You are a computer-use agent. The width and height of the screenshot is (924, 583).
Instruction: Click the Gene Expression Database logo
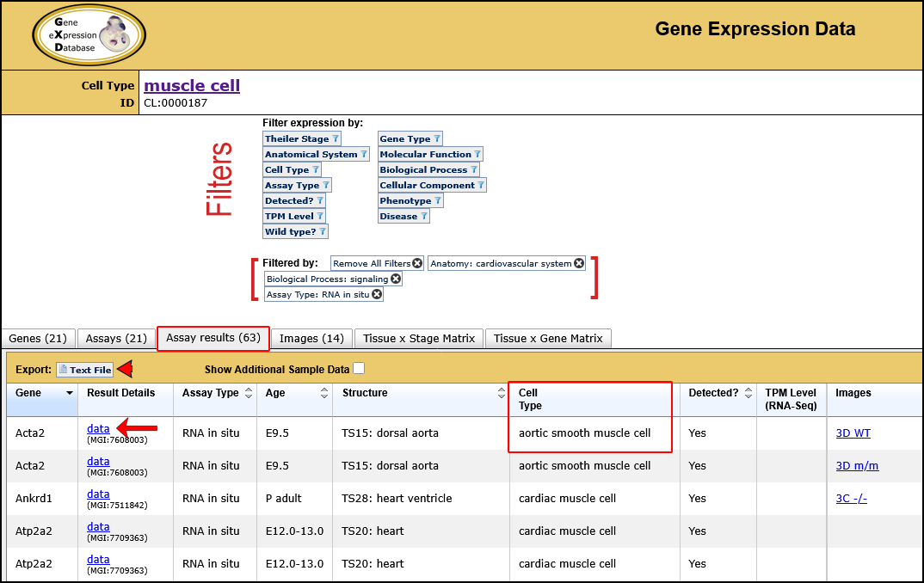click(89, 35)
